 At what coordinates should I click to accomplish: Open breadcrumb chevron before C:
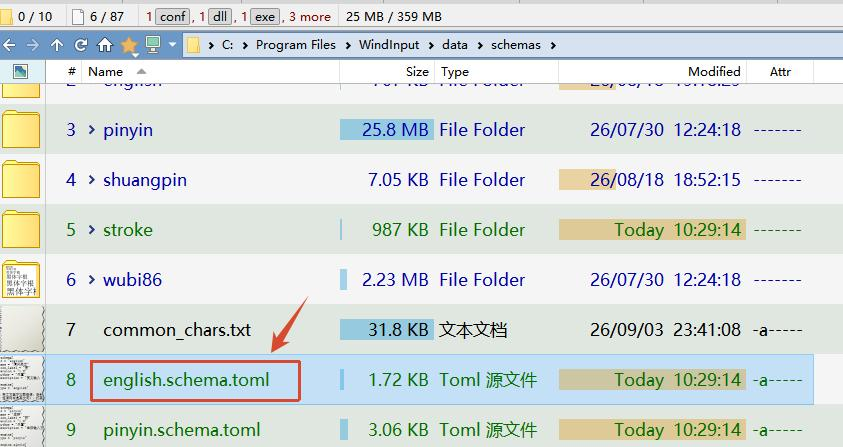211,46
